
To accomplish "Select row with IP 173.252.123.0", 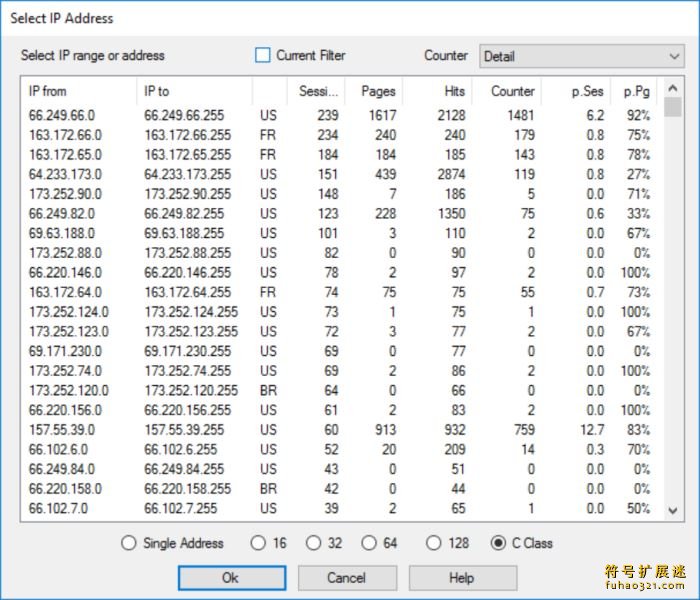I will point(340,331).
